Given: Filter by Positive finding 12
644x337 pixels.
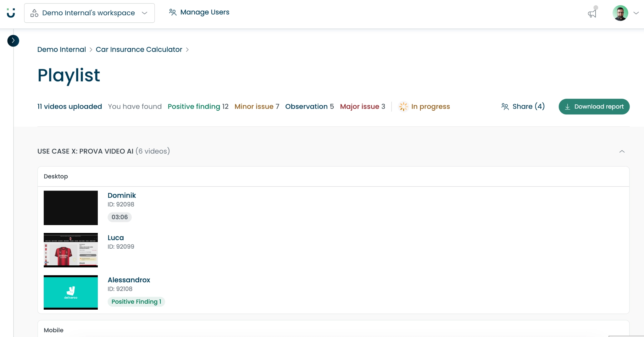Looking at the screenshot, I should click(198, 107).
